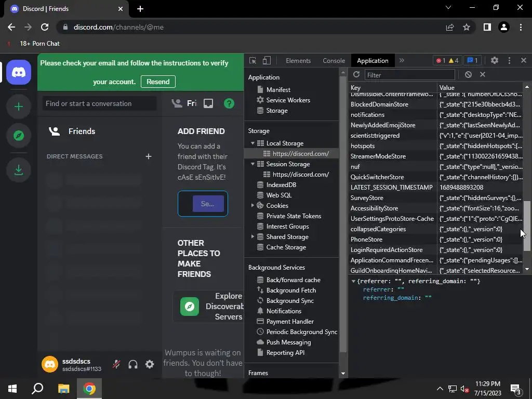Click the warnings count badge in DevTools
The image size is (532, 399).
[453, 61]
